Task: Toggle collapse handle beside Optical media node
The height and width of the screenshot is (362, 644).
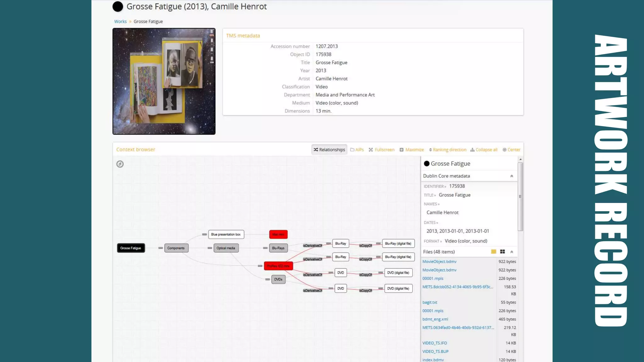Action: tap(210, 248)
